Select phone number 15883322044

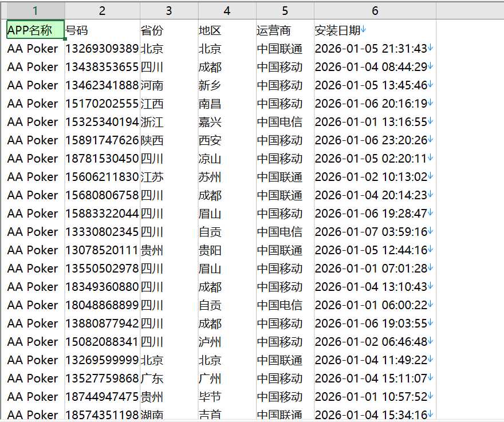tap(102, 214)
